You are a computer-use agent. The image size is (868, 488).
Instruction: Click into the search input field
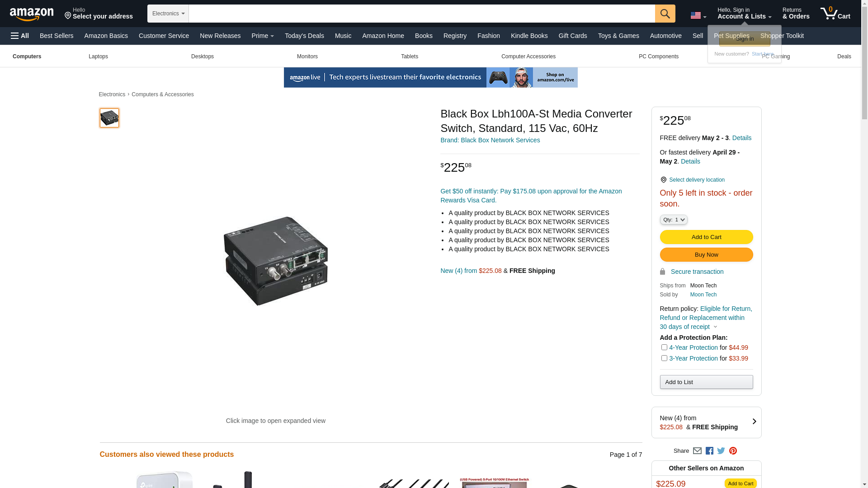422,14
